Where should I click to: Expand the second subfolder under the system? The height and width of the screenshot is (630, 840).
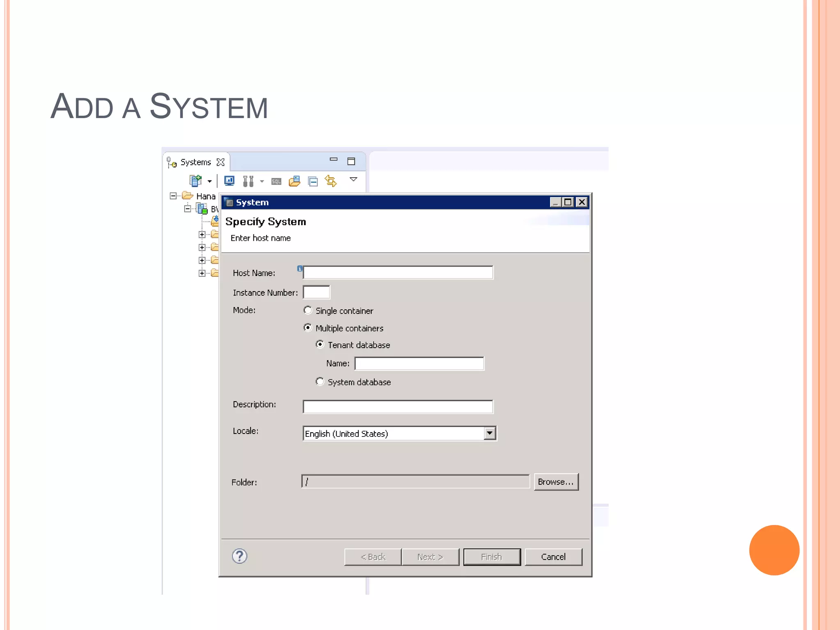tap(202, 247)
